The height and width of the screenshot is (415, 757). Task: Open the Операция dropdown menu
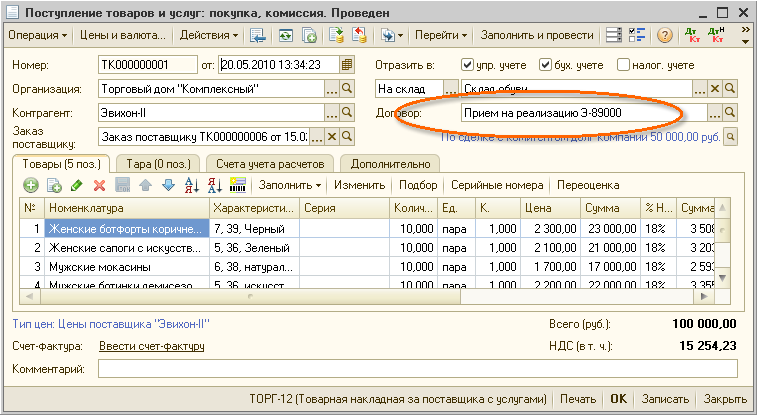click(38, 35)
